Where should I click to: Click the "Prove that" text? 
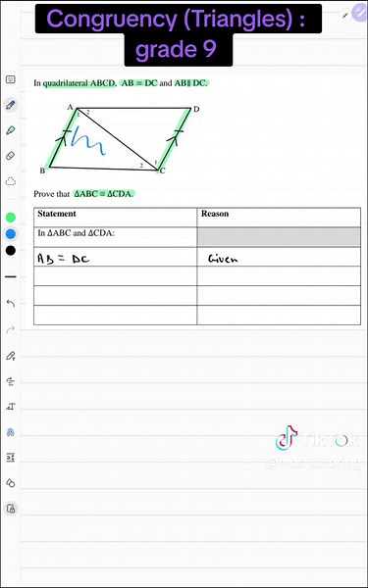click(51, 194)
